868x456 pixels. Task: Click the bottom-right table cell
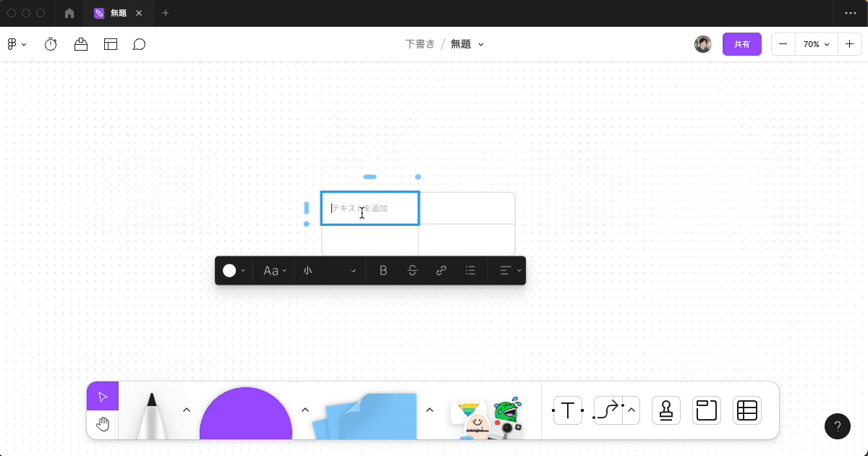point(467,240)
